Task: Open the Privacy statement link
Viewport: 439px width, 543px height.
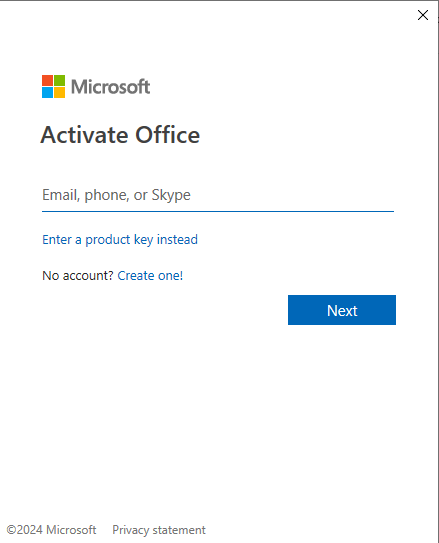Action: 159,530
